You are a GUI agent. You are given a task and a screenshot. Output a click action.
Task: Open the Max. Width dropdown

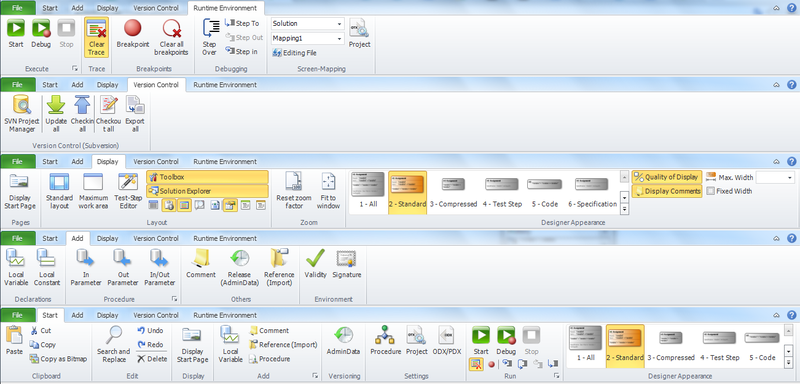pos(791,177)
